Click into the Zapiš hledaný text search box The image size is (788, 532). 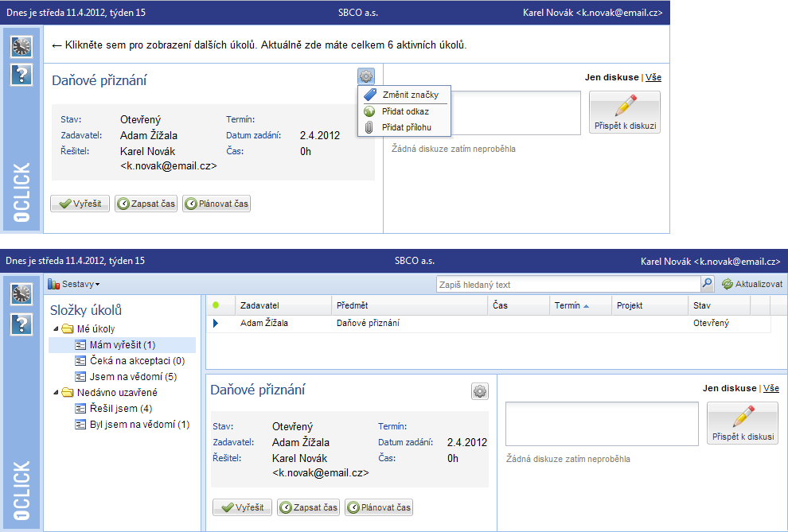[568, 284]
